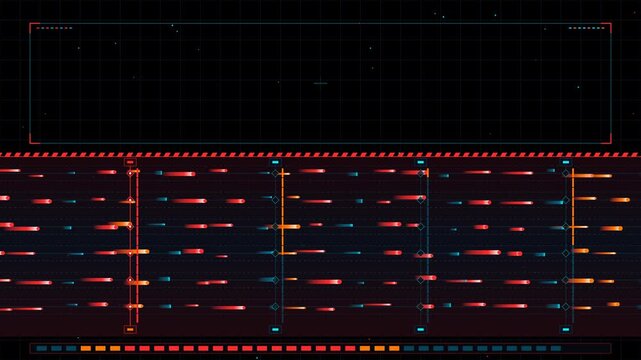641x360 pixels.
Task: Select the bottom-row diamond on the middle cyan marker
Action: click(420, 306)
